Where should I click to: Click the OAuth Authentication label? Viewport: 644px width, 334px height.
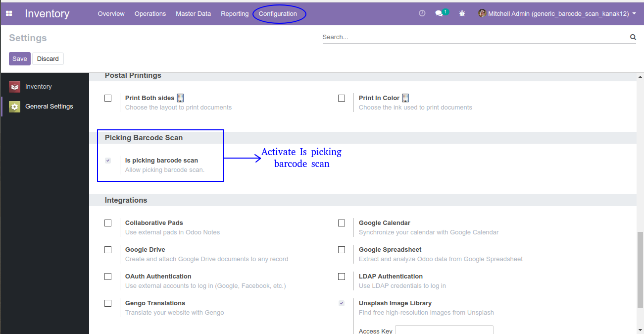[x=158, y=277]
